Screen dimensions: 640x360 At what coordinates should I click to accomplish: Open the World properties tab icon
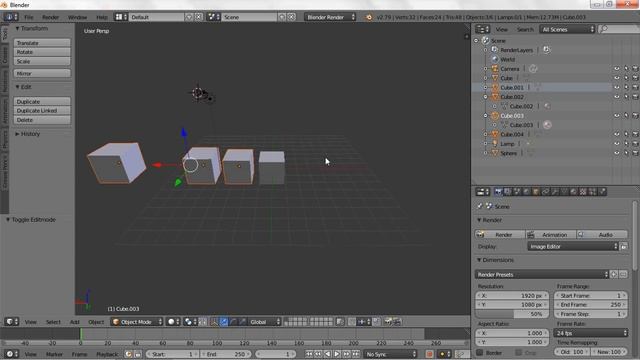pyautogui.click(x=526, y=192)
